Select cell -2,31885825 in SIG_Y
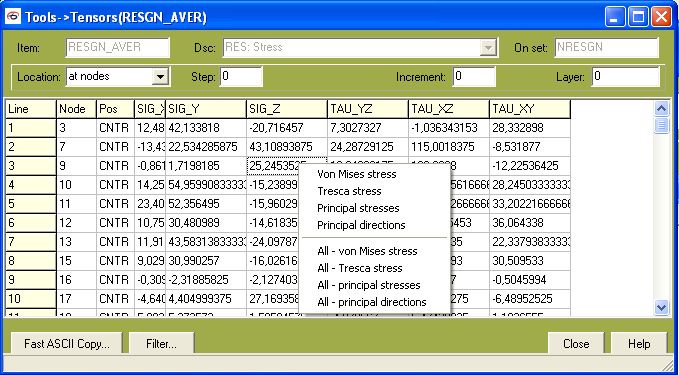 tap(206, 280)
